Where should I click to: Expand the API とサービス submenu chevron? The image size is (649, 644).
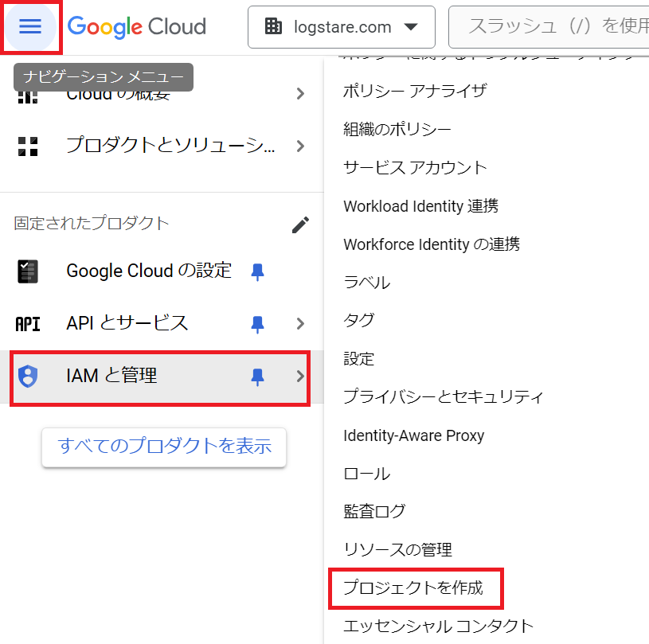(x=300, y=324)
